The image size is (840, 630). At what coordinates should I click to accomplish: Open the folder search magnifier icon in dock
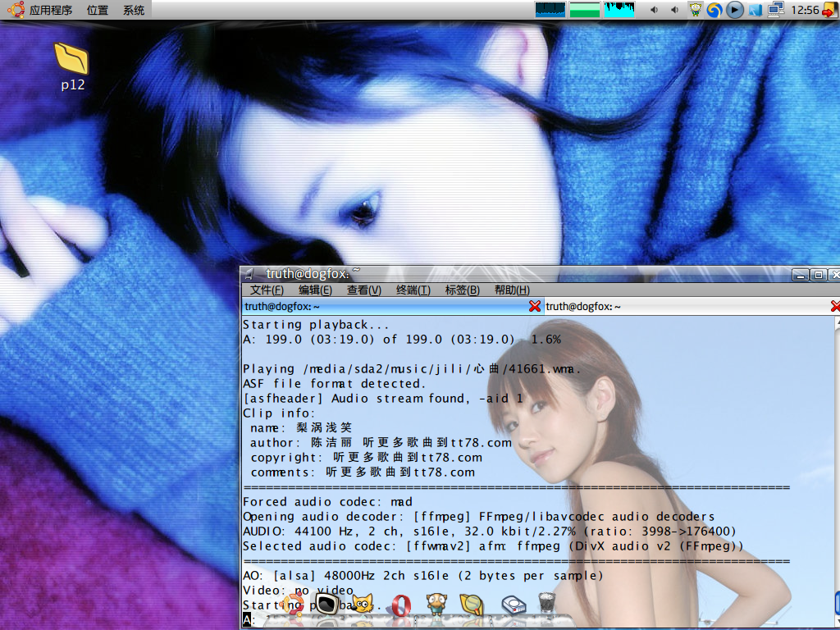(472, 605)
